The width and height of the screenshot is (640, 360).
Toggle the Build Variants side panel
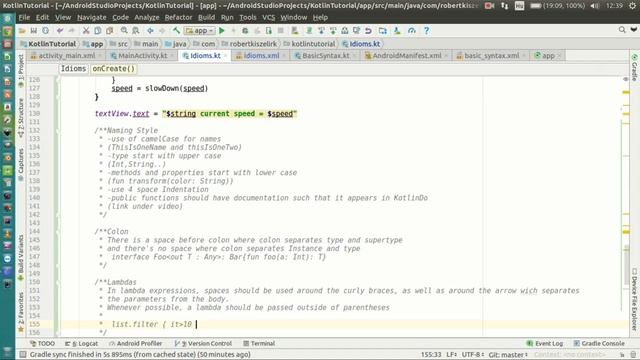(21, 258)
